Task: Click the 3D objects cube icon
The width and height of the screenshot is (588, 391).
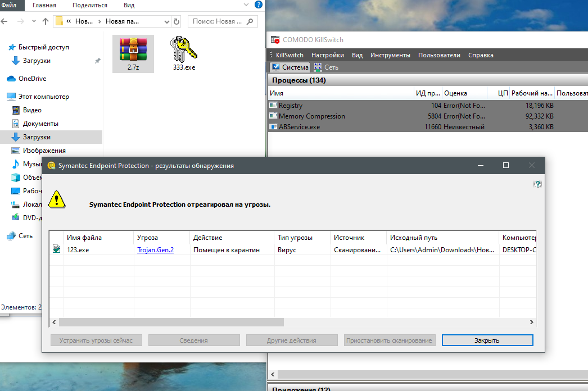Action: point(15,178)
